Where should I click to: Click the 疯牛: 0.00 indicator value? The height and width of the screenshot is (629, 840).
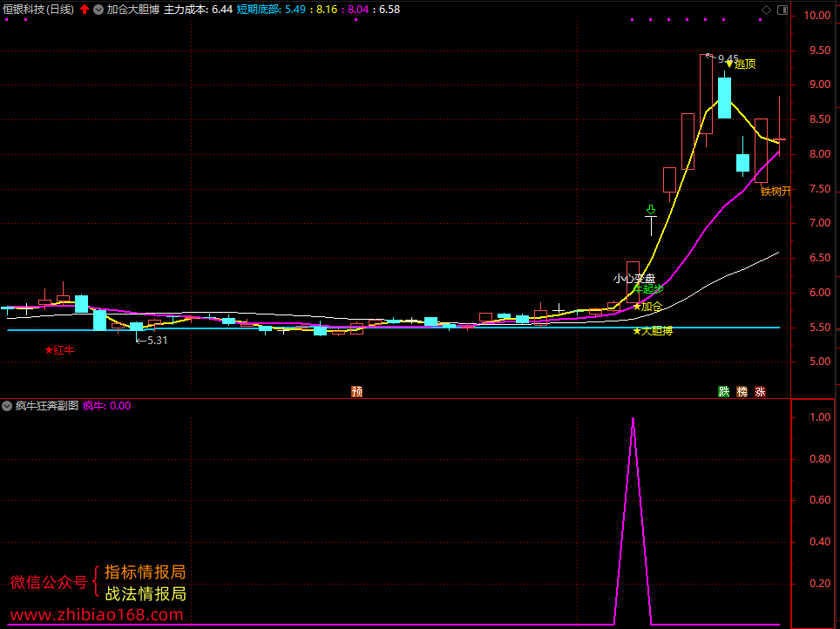pyautogui.click(x=106, y=406)
